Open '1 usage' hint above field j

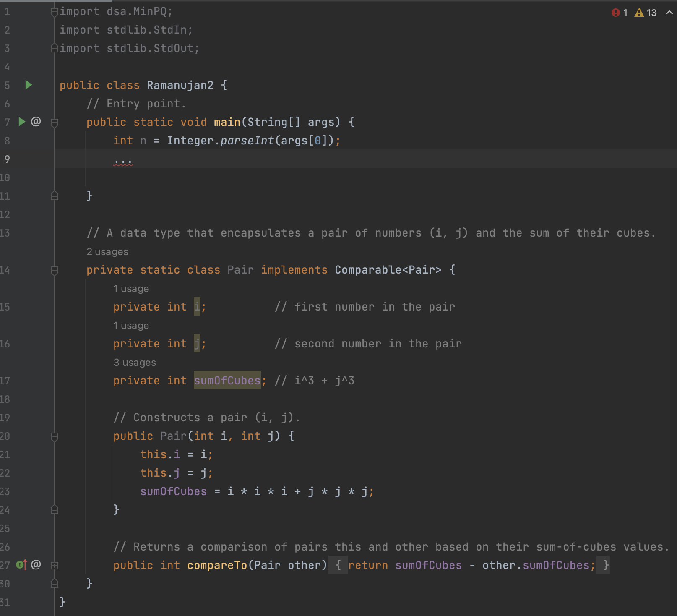131,326
